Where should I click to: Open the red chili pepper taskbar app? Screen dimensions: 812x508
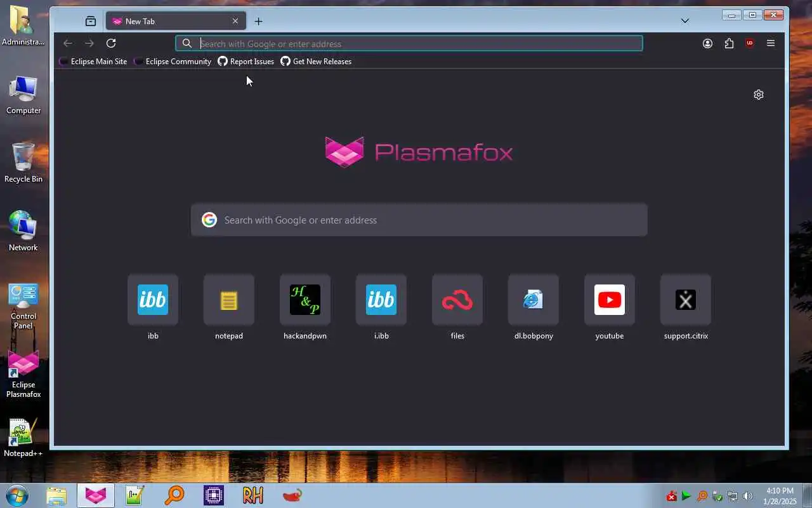pyautogui.click(x=292, y=495)
